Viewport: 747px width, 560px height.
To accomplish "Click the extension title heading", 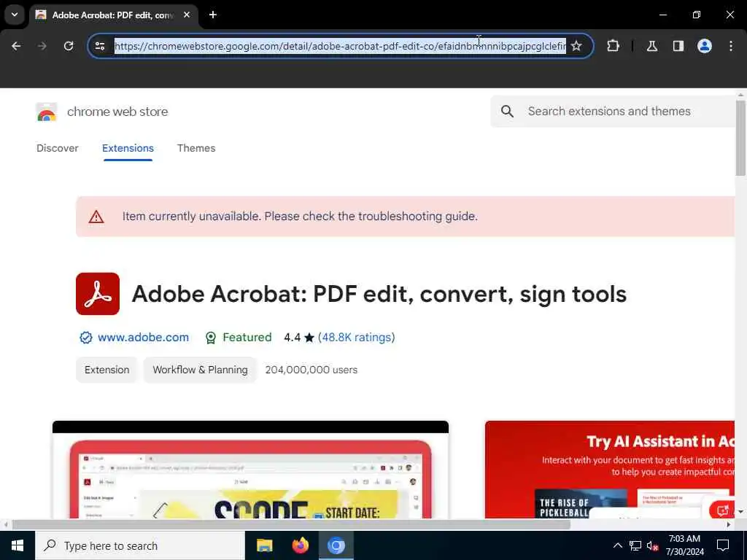I will point(379,294).
